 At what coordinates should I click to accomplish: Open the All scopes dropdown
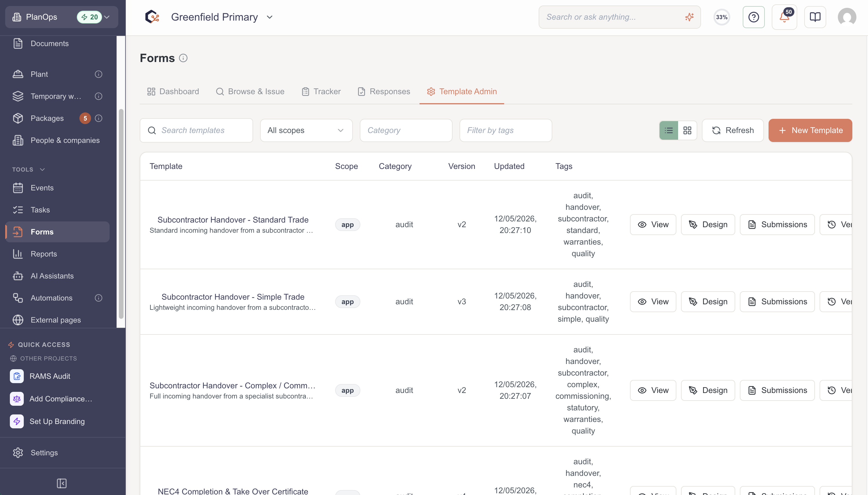(x=306, y=130)
